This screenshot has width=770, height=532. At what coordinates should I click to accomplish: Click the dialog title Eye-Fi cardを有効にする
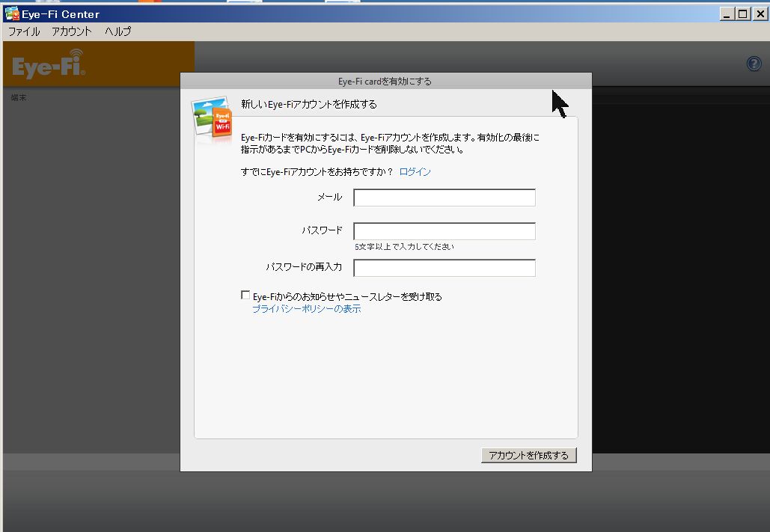[x=385, y=81]
